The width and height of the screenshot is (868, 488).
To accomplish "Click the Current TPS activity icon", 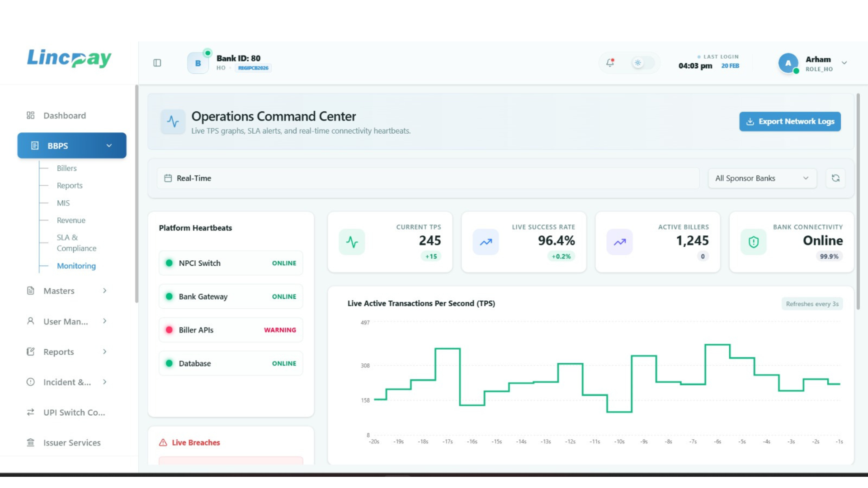I will coord(352,242).
